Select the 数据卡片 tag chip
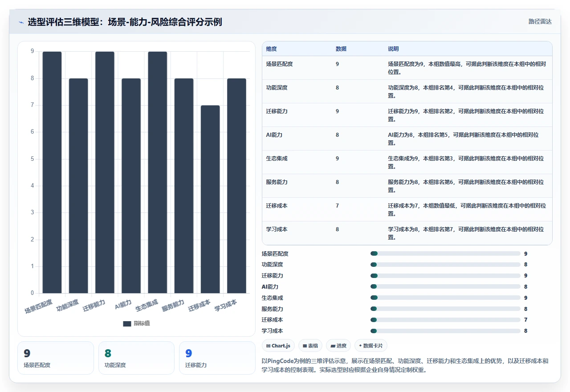 click(371, 346)
